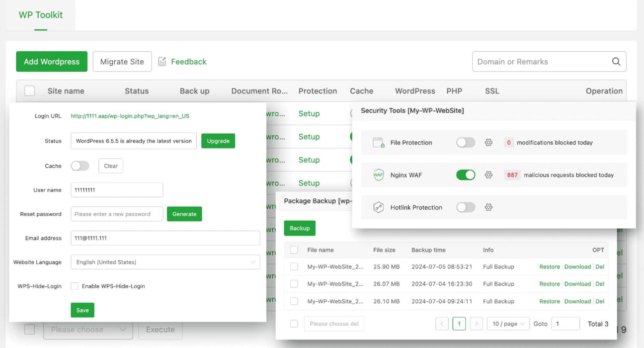The width and height of the screenshot is (644, 348).
Task: Select all backup files header checkbox
Action: click(x=294, y=250)
